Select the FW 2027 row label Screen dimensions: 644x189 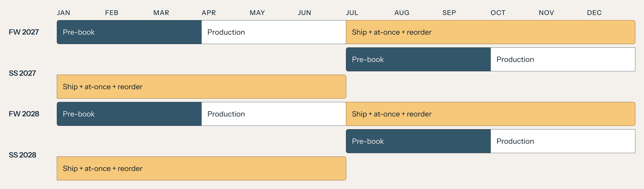(24, 32)
